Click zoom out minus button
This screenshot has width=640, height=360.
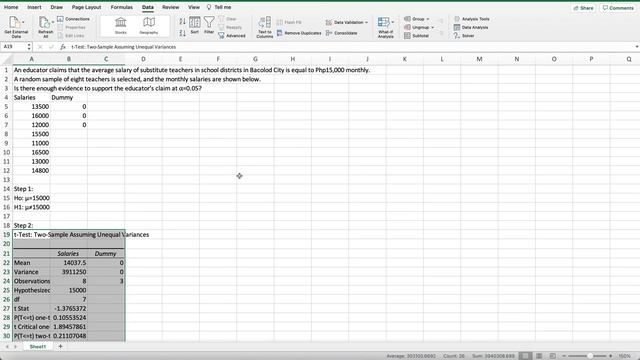click(564, 356)
